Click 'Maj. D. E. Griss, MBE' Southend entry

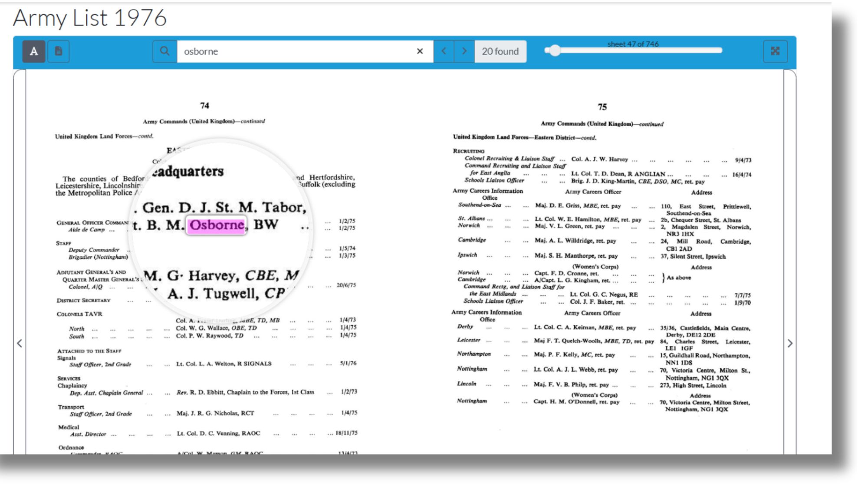click(x=578, y=205)
